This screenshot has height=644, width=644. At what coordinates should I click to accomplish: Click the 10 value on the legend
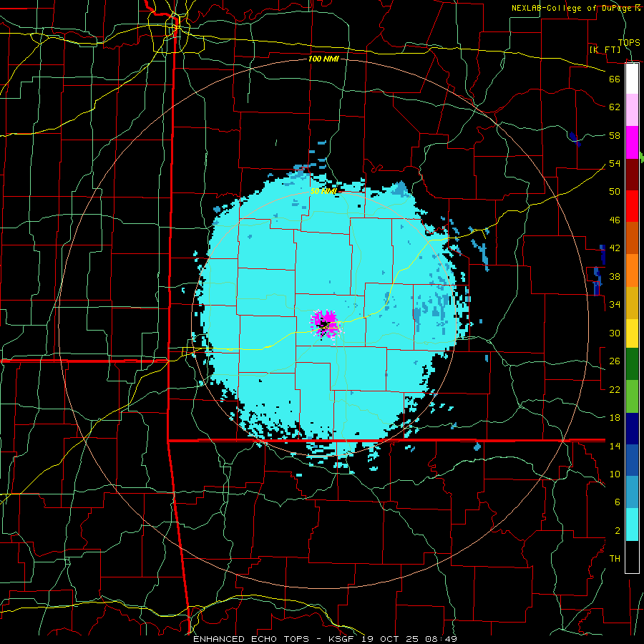(615, 474)
